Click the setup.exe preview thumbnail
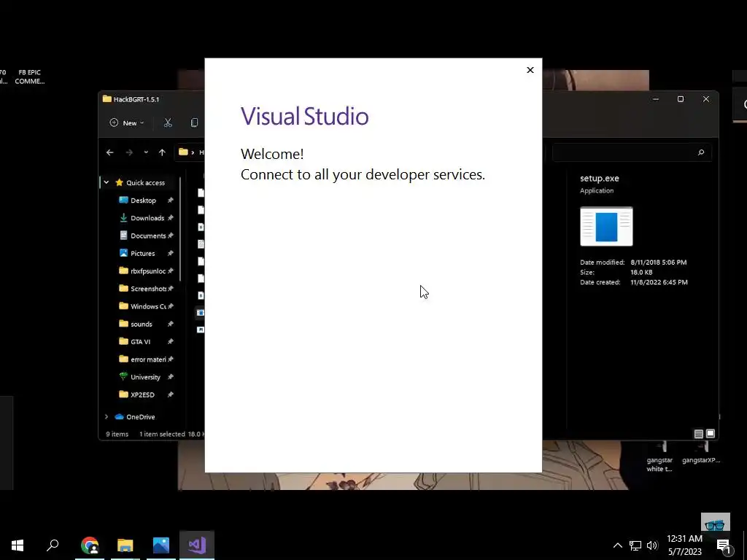Image resolution: width=747 pixels, height=560 pixels. click(606, 226)
